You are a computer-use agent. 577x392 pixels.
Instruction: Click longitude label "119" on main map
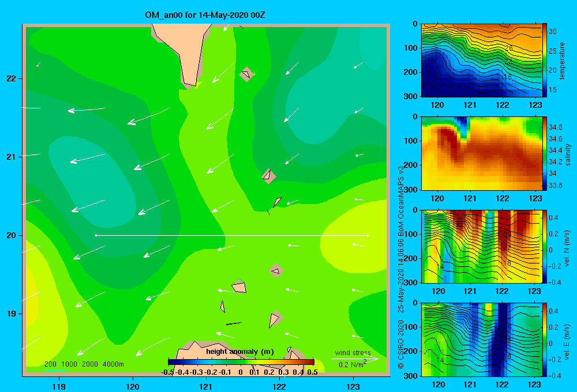59,386
